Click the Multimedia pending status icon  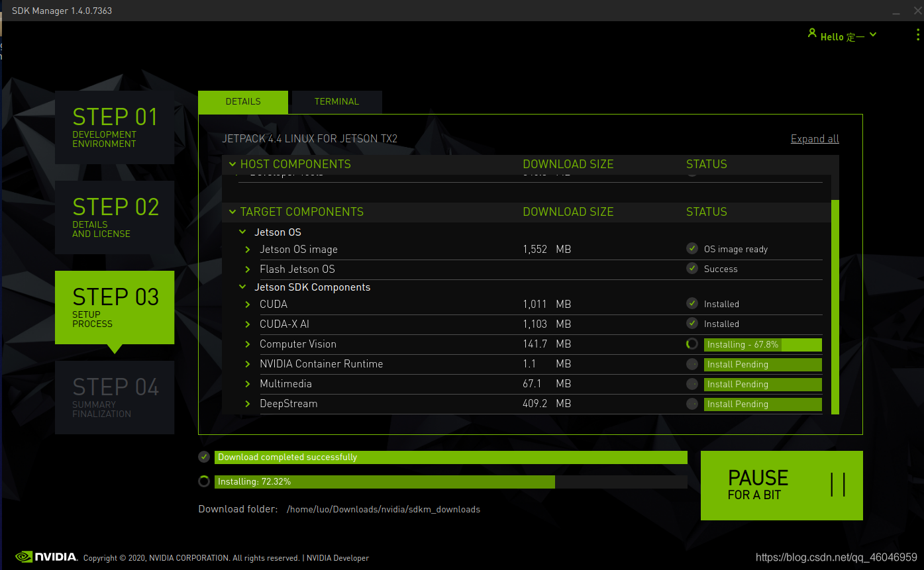(x=692, y=384)
